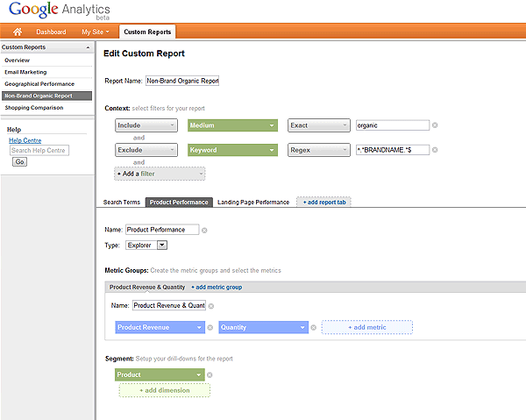Open the Product Revenue metric dropdown
The width and height of the screenshot is (526, 420).
tap(160, 327)
